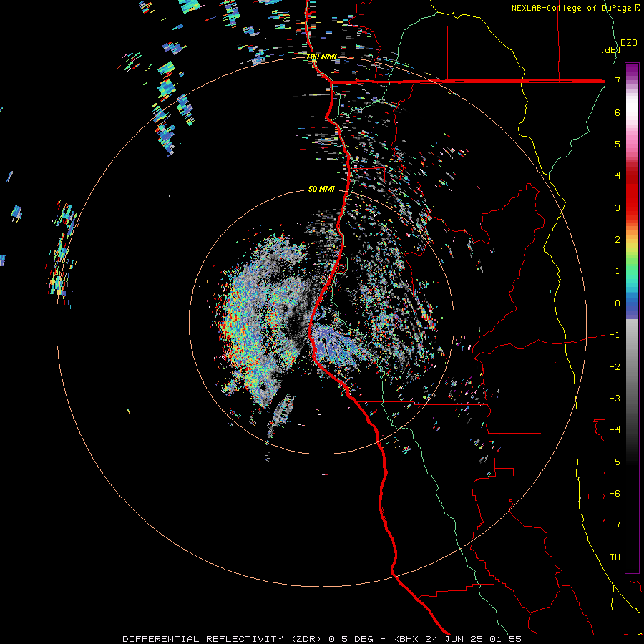
Task: Click the 6 value on color scale
Action: click(618, 112)
